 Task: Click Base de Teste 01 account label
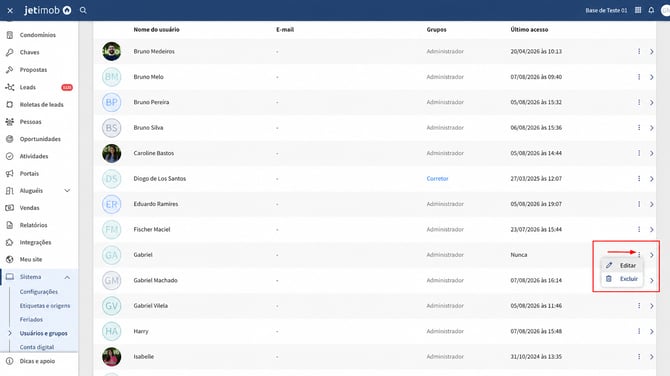(x=606, y=10)
